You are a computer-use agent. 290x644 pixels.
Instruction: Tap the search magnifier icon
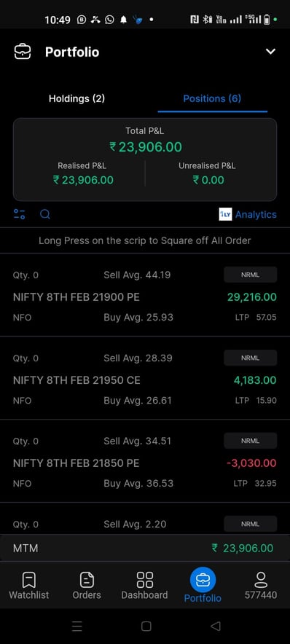click(x=45, y=214)
